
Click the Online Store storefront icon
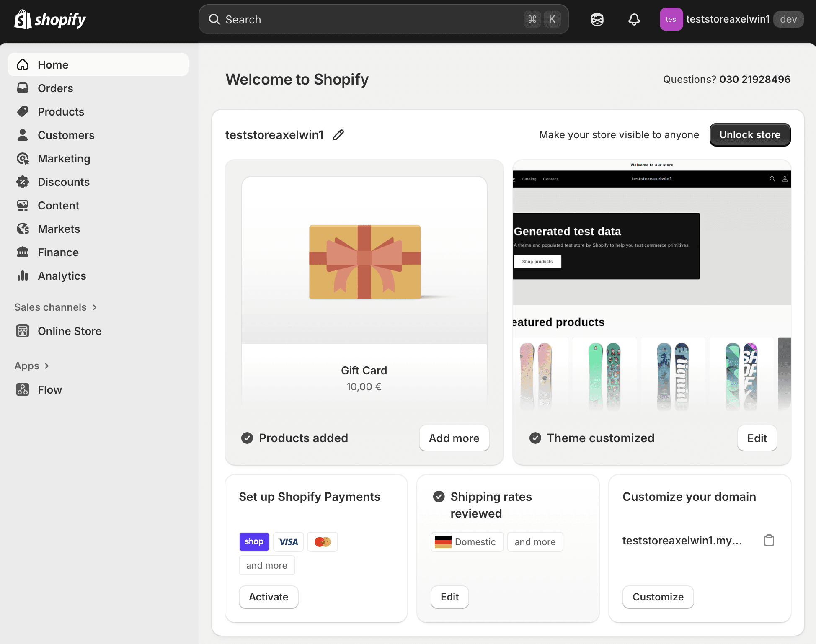(23, 331)
